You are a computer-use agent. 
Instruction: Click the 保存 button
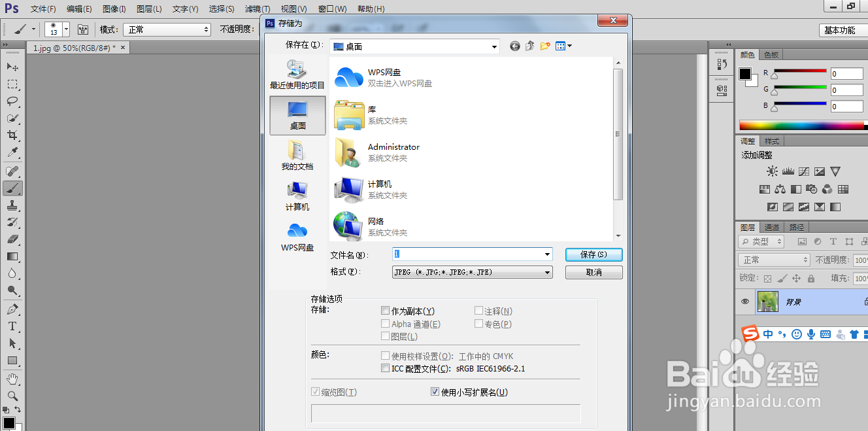point(593,254)
